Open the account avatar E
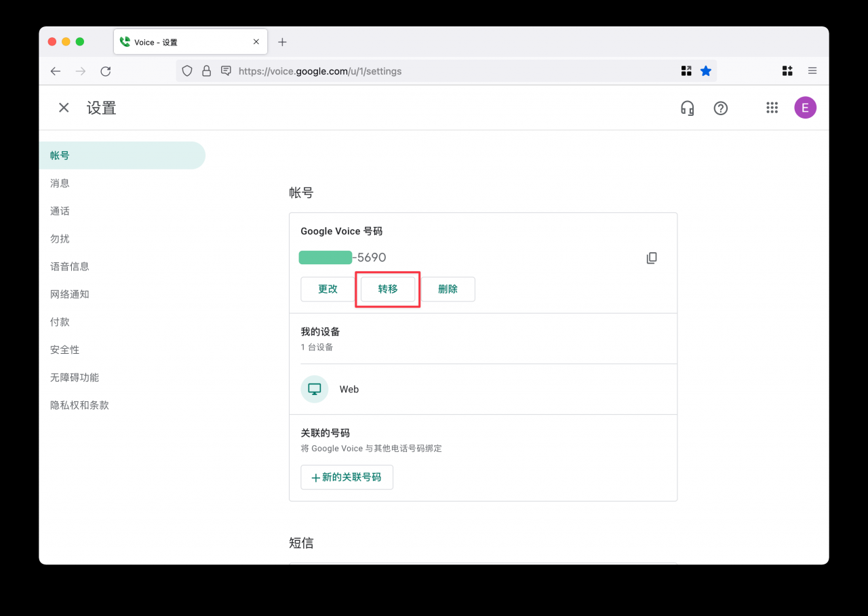The width and height of the screenshot is (868, 616). pyautogui.click(x=805, y=108)
